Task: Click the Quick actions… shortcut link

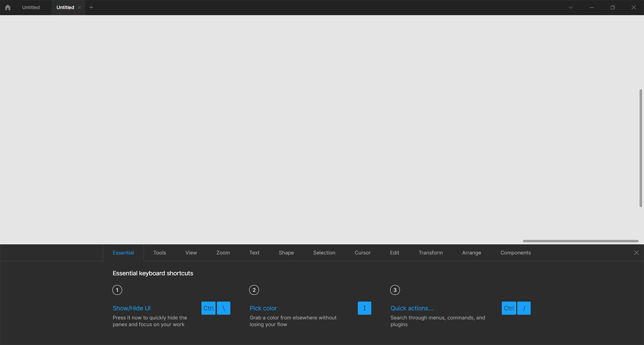Action: tap(411, 308)
